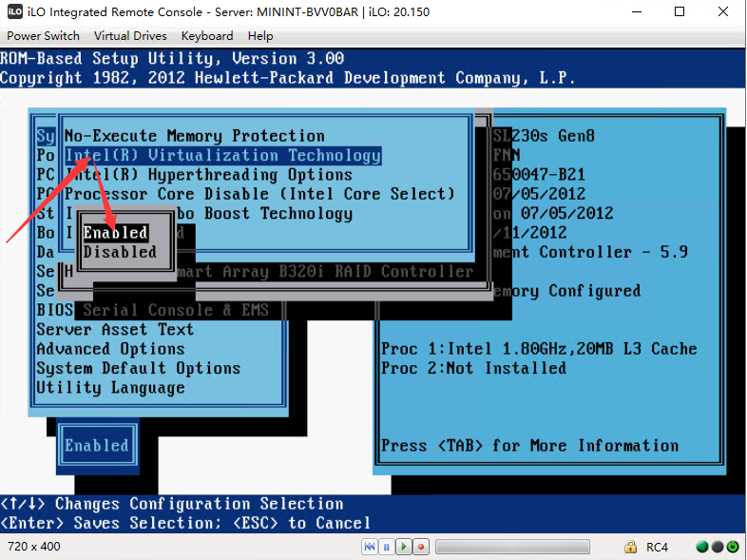Click the SL230s Gen8 model text
This screenshot has width=747, height=560.
[544, 136]
